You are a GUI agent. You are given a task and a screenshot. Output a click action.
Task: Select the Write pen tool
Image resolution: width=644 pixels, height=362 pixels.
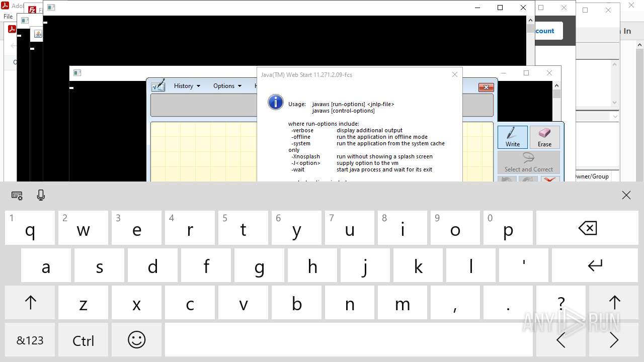pyautogui.click(x=513, y=137)
